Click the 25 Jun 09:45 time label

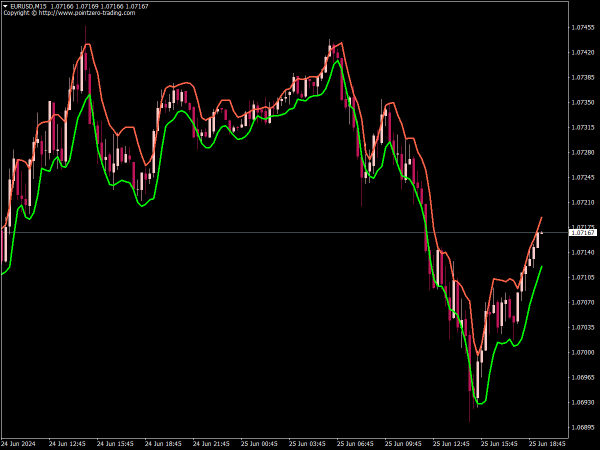click(403, 444)
